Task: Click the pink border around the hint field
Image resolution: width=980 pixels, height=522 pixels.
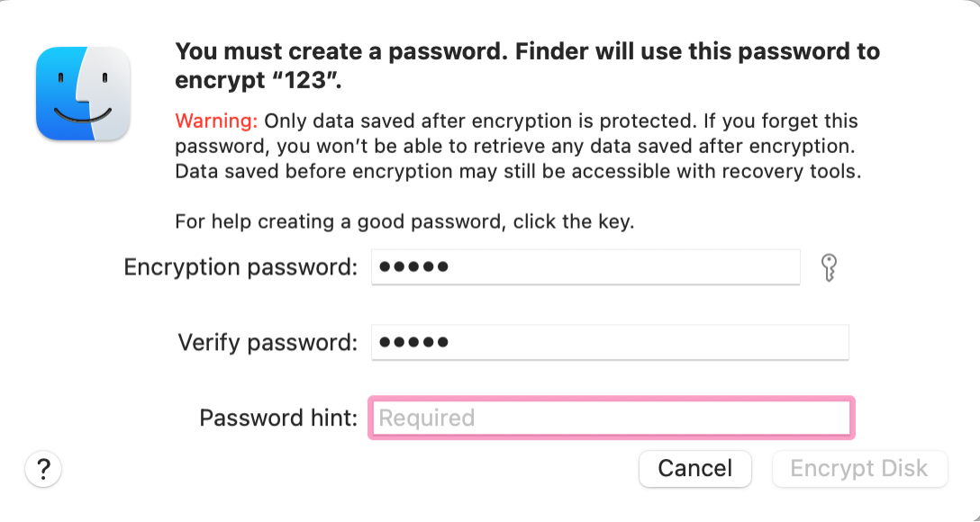Action: click(x=610, y=400)
